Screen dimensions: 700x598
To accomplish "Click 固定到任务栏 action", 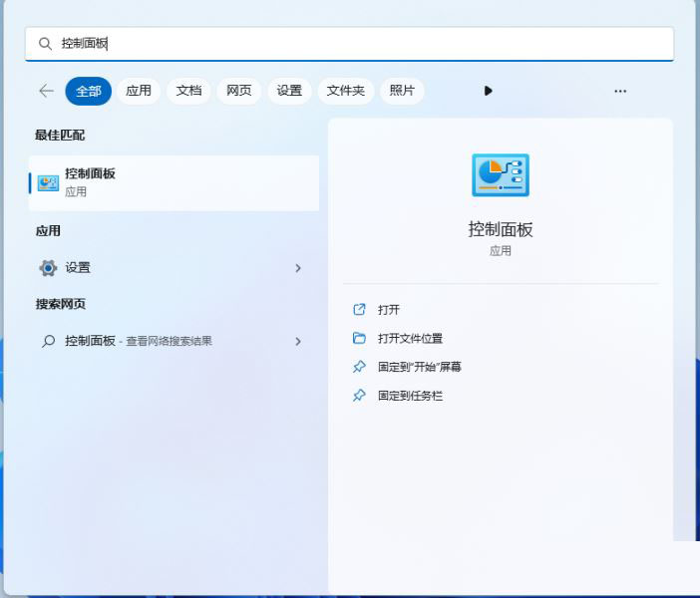I will point(410,396).
